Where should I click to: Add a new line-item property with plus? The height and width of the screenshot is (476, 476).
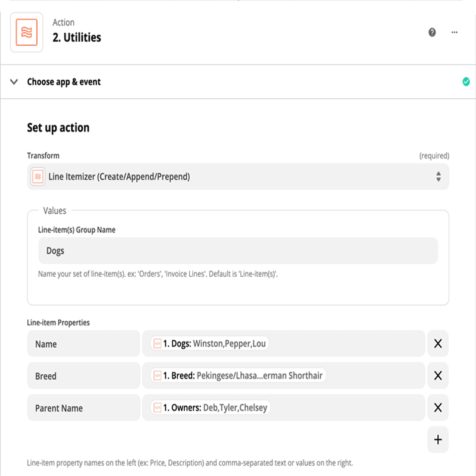pyautogui.click(x=438, y=440)
